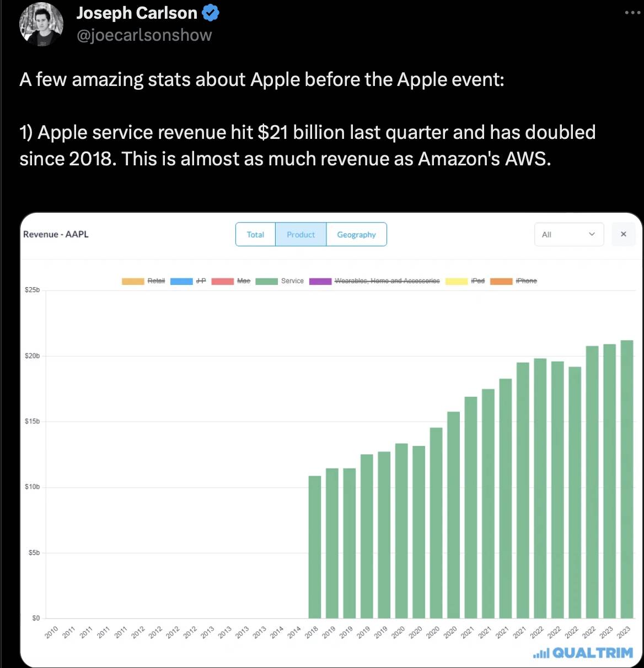
Task: Open the All period dropdown
Action: click(x=569, y=234)
